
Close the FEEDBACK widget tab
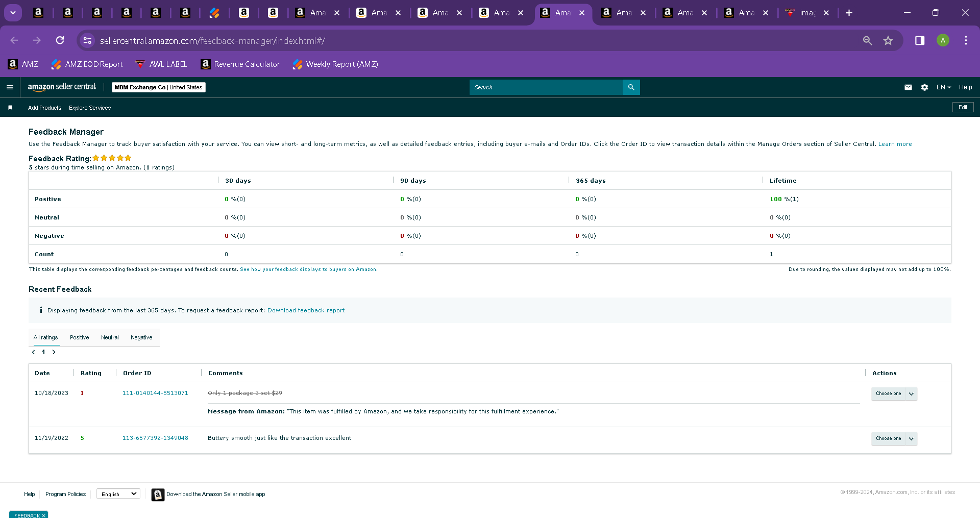tap(44, 515)
